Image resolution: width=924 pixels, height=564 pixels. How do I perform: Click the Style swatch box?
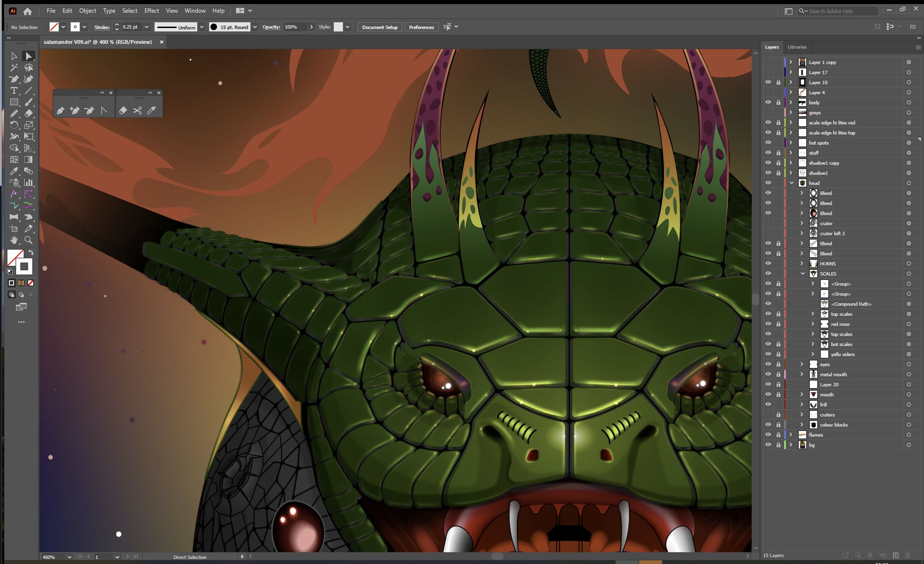(338, 27)
